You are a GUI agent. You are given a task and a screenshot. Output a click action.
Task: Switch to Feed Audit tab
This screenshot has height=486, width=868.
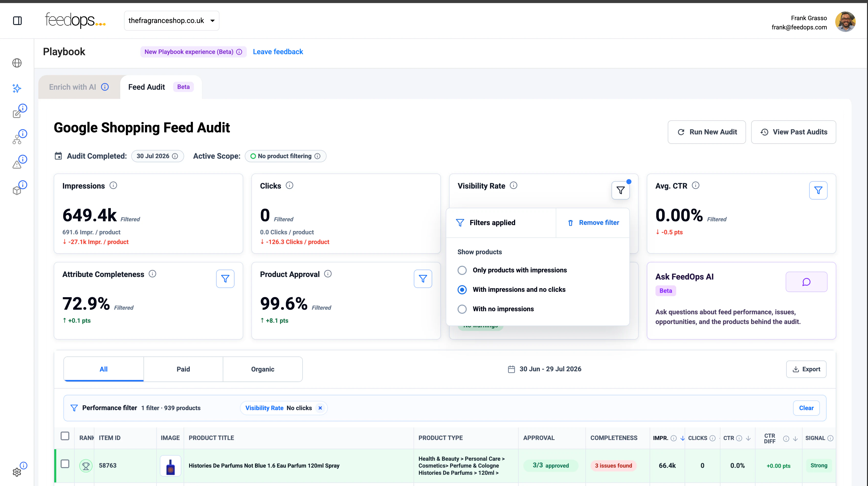pos(161,87)
